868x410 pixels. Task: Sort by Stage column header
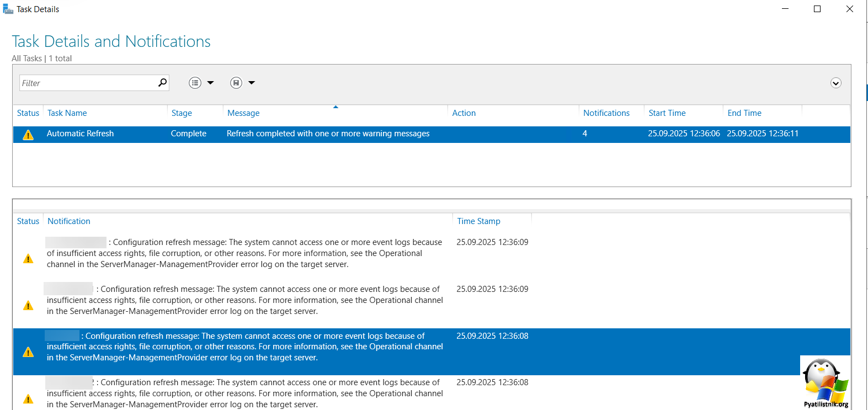tap(182, 113)
